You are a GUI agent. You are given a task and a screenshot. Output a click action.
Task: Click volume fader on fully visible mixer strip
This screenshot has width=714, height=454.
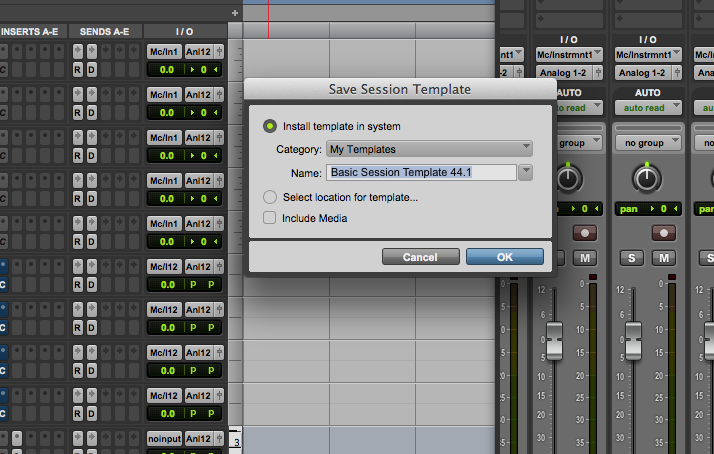coord(633,340)
